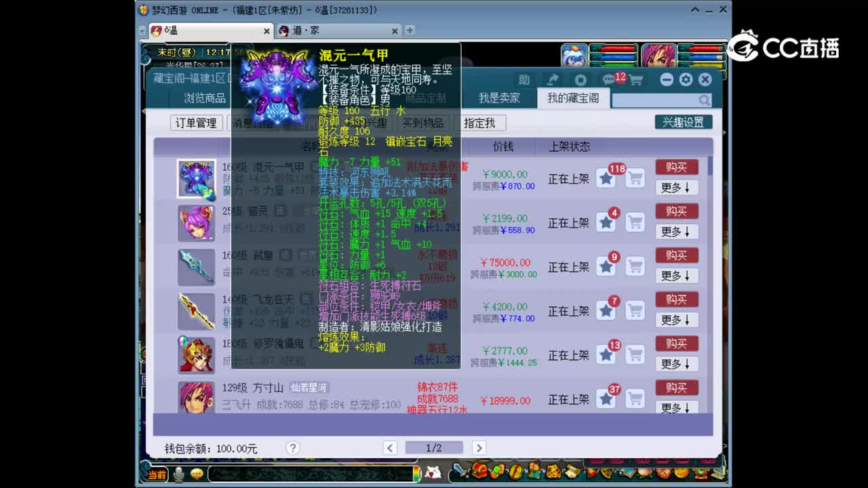Go to previous page arrow
This screenshot has height=488, width=868.
[x=390, y=447]
